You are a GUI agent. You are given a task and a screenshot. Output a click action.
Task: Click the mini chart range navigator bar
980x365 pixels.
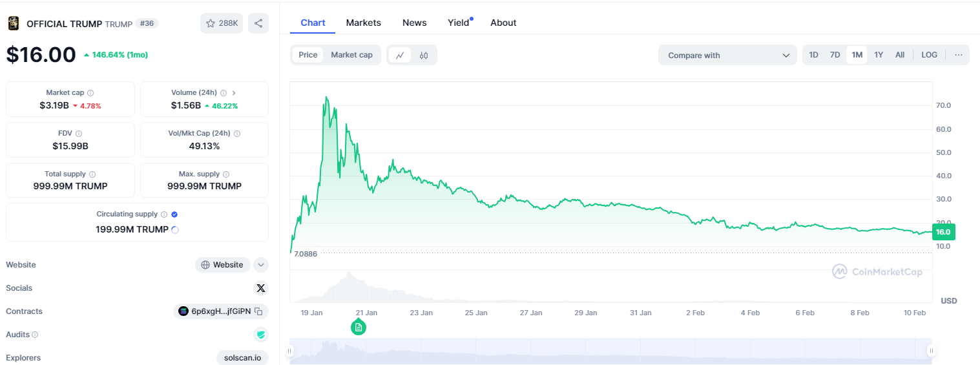610,351
